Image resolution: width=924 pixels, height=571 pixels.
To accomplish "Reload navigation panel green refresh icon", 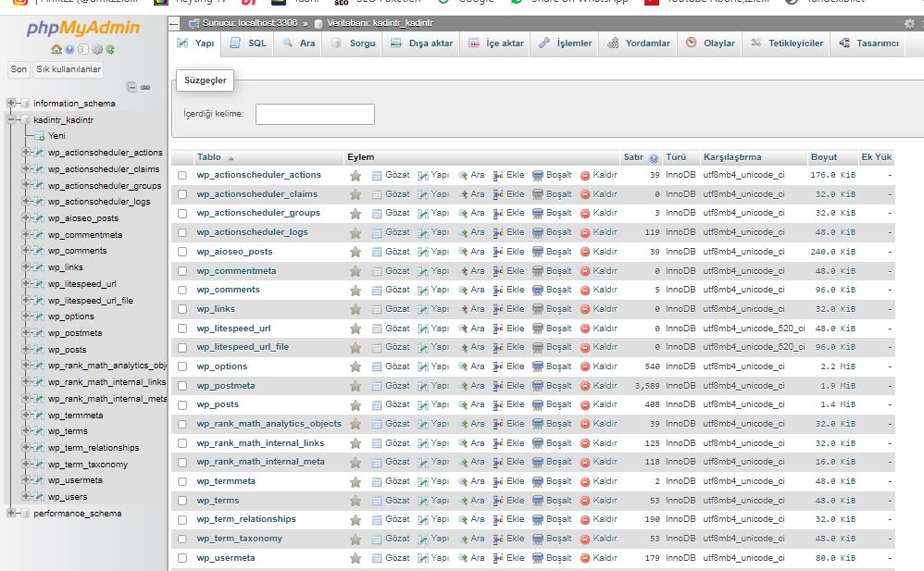I will tap(110, 49).
